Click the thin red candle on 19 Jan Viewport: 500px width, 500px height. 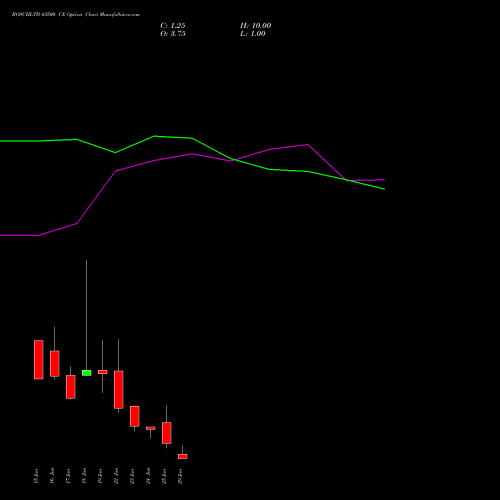(x=103, y=372)
